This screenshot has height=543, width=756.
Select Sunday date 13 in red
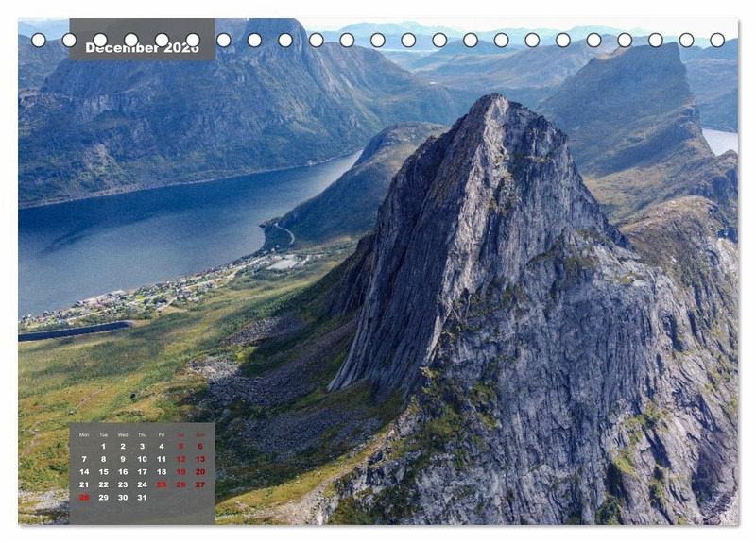click(x=200, y=459)
